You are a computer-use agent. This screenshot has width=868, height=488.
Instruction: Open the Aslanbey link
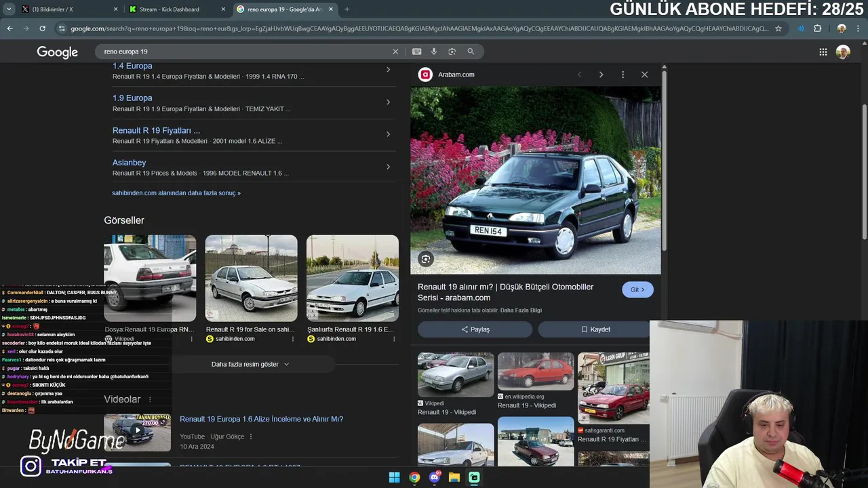tap(129, 163)
